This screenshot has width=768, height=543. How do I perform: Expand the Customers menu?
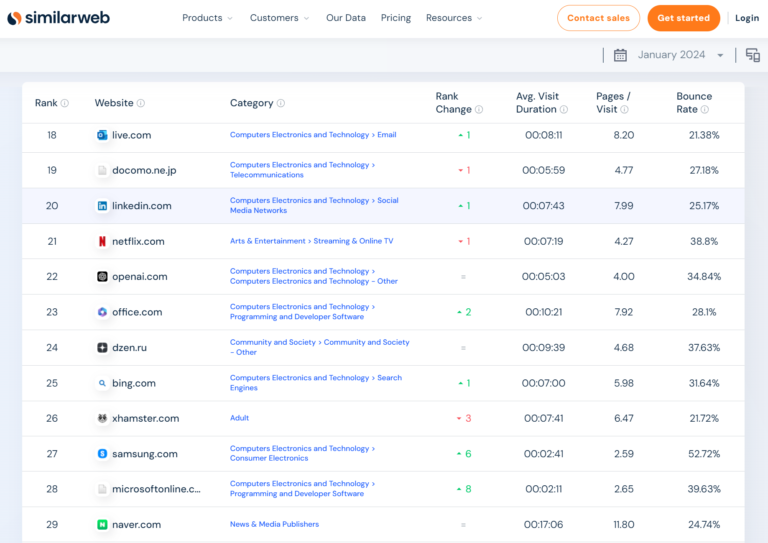pos(279,18)
